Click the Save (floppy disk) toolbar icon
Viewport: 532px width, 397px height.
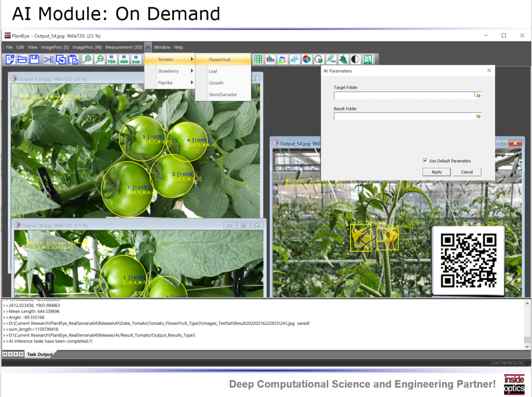click(35, 59)
